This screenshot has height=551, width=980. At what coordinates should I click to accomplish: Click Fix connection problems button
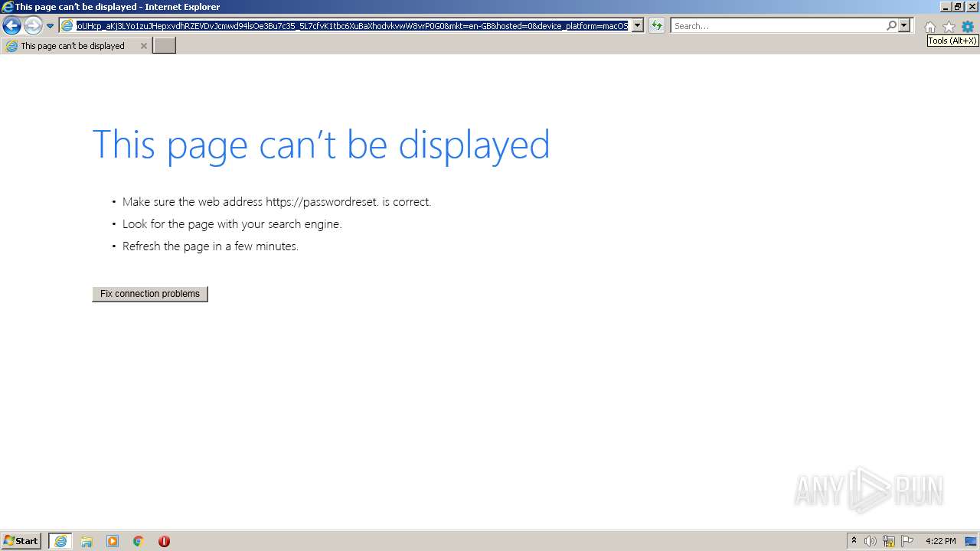click(150, 294)
